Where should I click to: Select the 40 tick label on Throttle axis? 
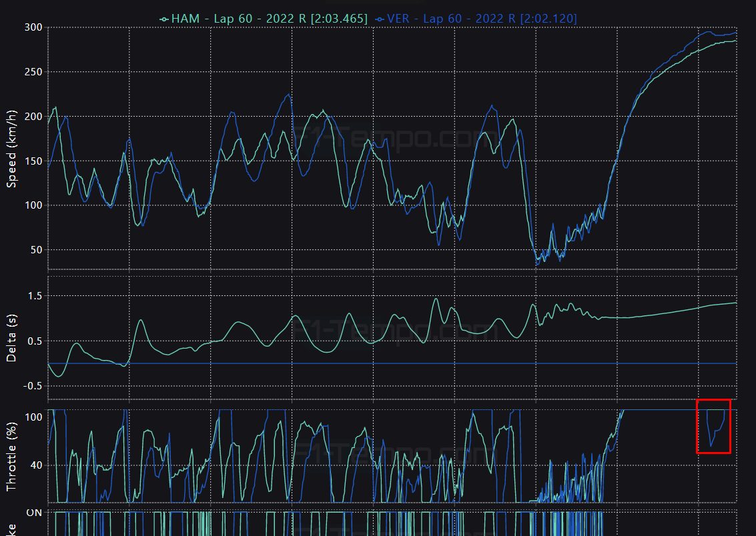[36, 465]
